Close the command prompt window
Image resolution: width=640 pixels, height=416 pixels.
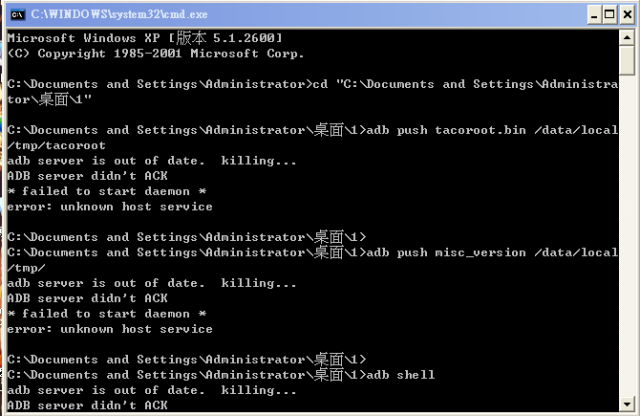[627, 15]
